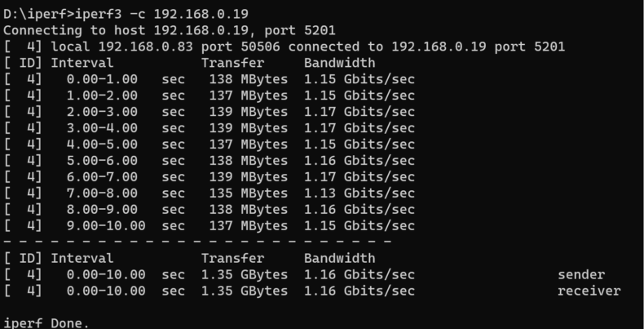644x329 pixels.
Task: Click the word 'sender' in summary
Action: point(581,275)
